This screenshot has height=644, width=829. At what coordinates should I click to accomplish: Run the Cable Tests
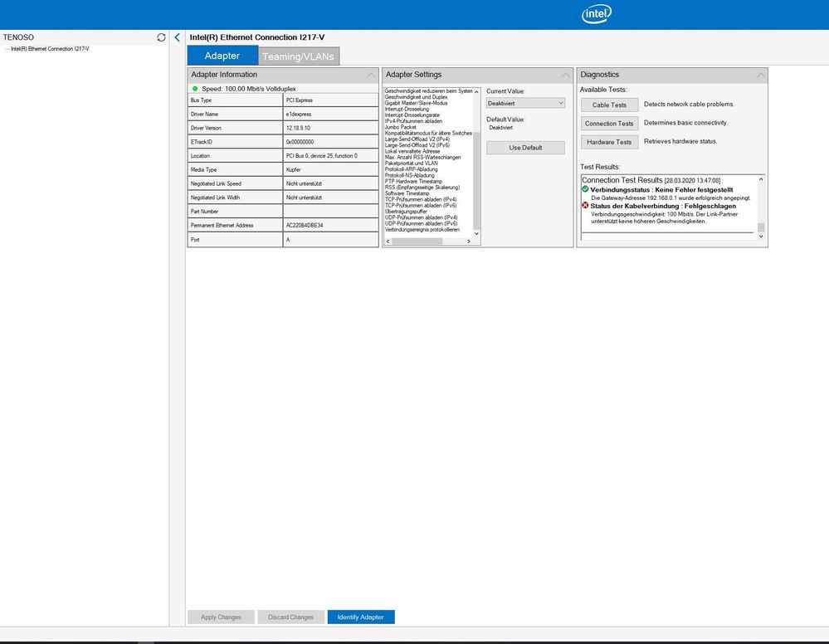[x=609, y=105]
